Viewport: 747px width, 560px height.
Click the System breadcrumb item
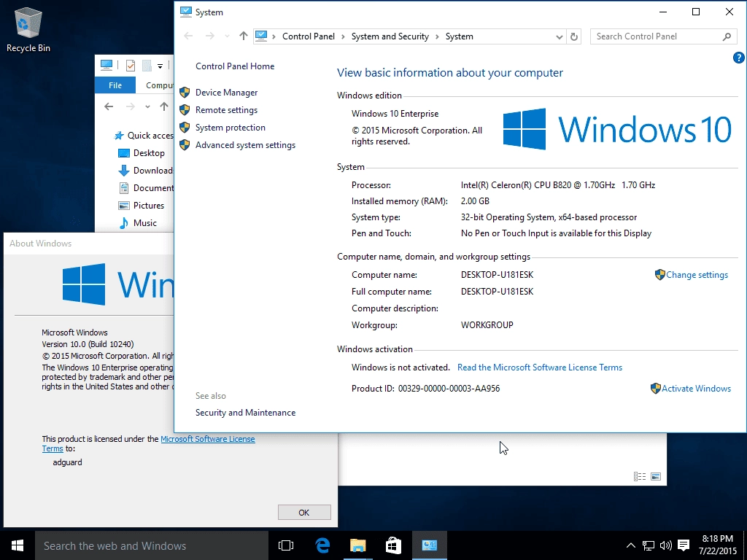[460, 36]
